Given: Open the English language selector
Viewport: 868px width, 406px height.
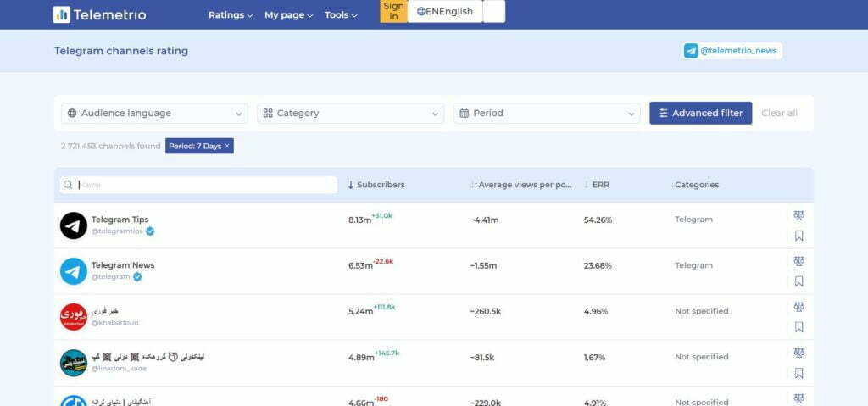Looking at the screenshot, I should pyautogui.click(x=445, y=11).
